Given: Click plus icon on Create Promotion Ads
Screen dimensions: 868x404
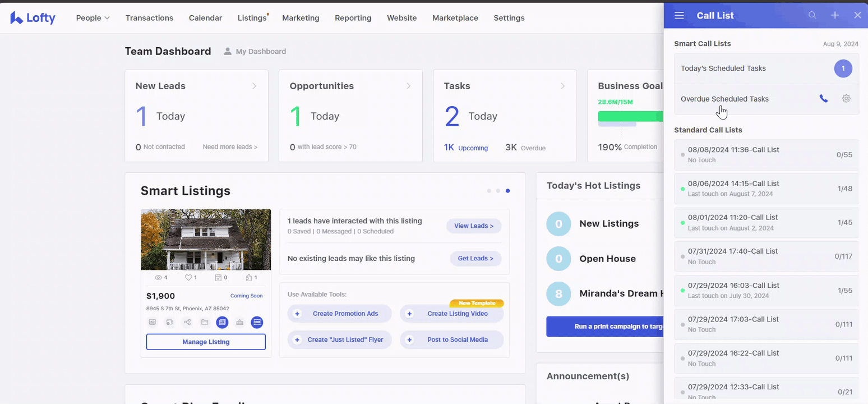Looking at the screenshot, I should click(297, 314).
